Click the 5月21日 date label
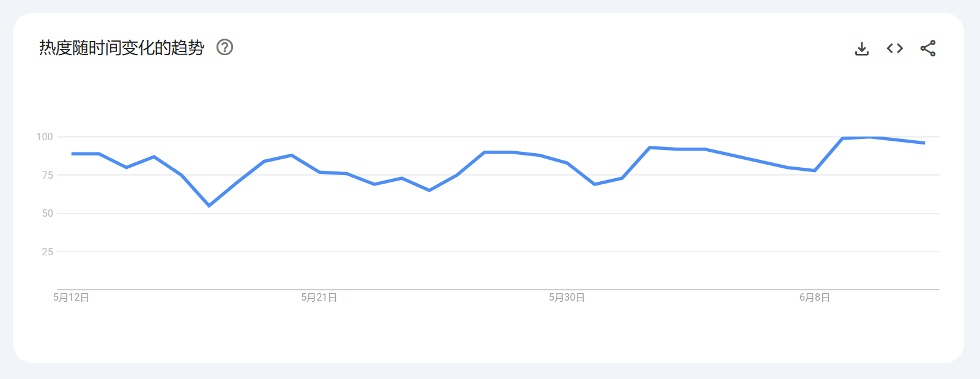Image resolution: width=980 pixels, height=379 pixels. (319, 298)
